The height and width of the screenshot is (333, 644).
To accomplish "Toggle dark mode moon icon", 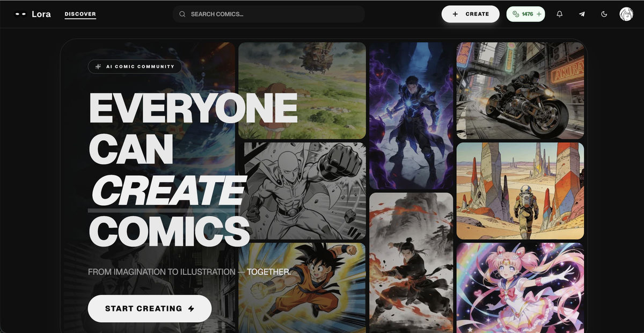I will pyautogui.click(x=604, y=14).
